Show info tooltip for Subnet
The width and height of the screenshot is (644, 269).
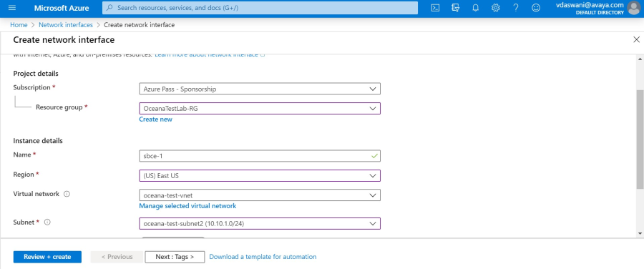click(47, 222)
